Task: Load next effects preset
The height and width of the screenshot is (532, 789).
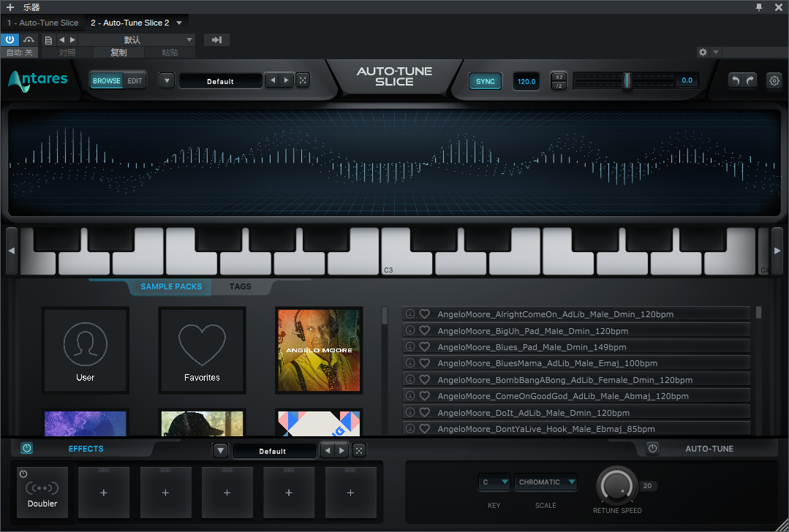Action: click(341, 450)
